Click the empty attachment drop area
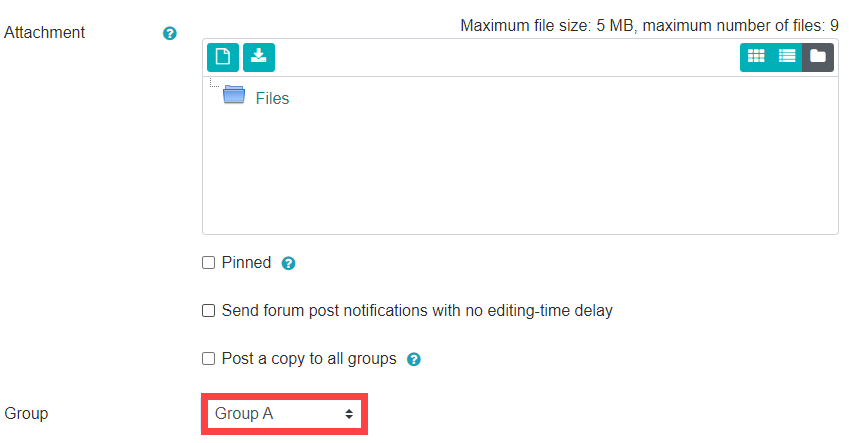853x443 pixels. pyautogui.click(x=520, y=170)
